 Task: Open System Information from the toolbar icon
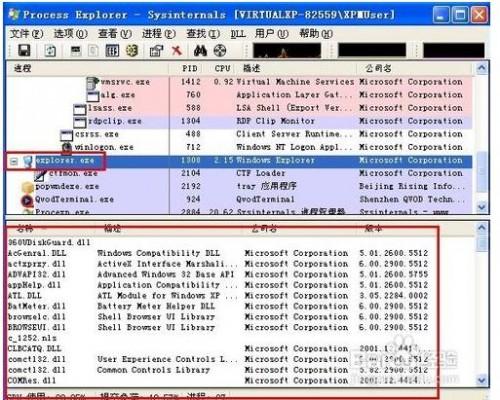click(x=76, y=51)
